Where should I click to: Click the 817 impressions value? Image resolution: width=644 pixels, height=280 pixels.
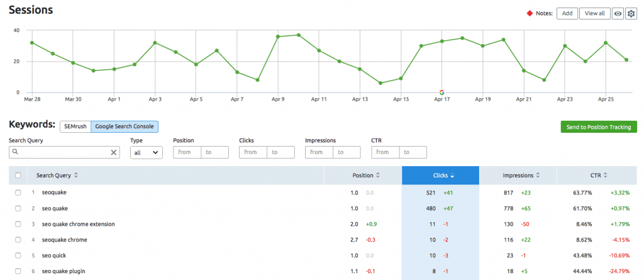point(508,193)
